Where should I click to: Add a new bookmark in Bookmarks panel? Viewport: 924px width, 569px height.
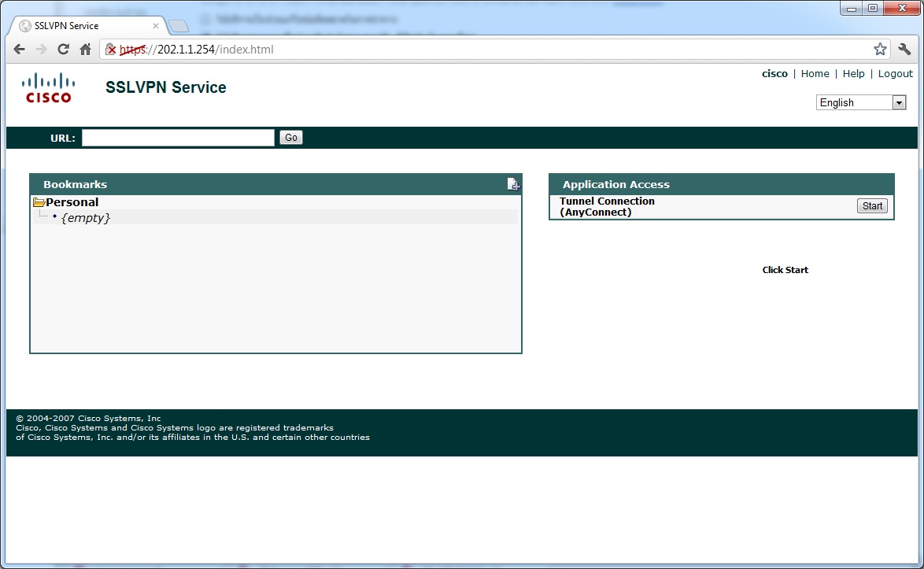point(513,184)
